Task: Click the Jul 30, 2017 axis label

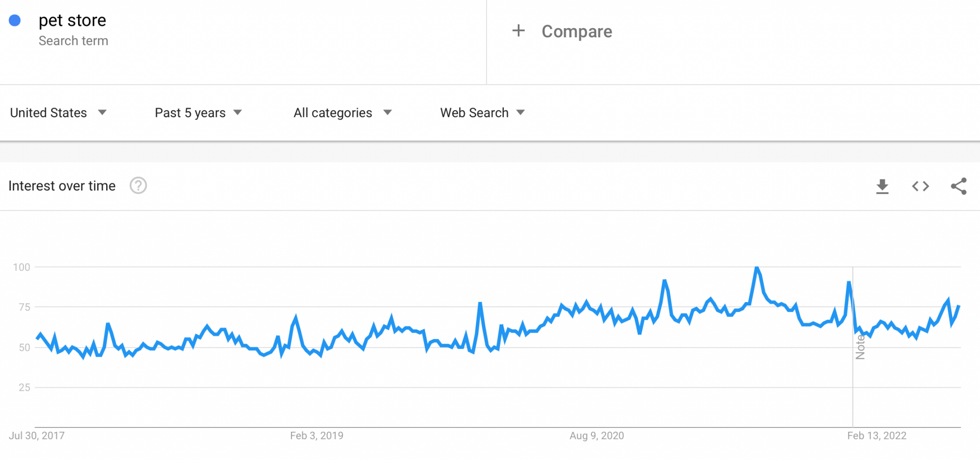Action: pos(37,436)
